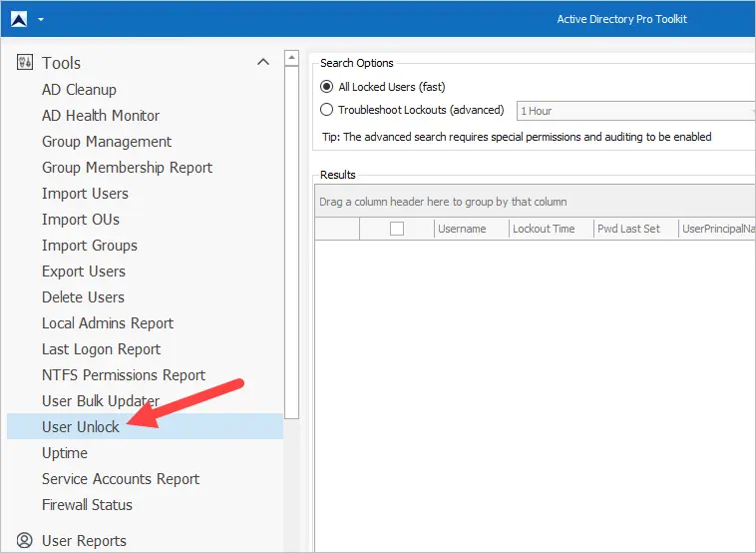Sort results by Lockout Time column
This screenshot has height=553, width=756.
pyautogui.click(x=551, y=229)
